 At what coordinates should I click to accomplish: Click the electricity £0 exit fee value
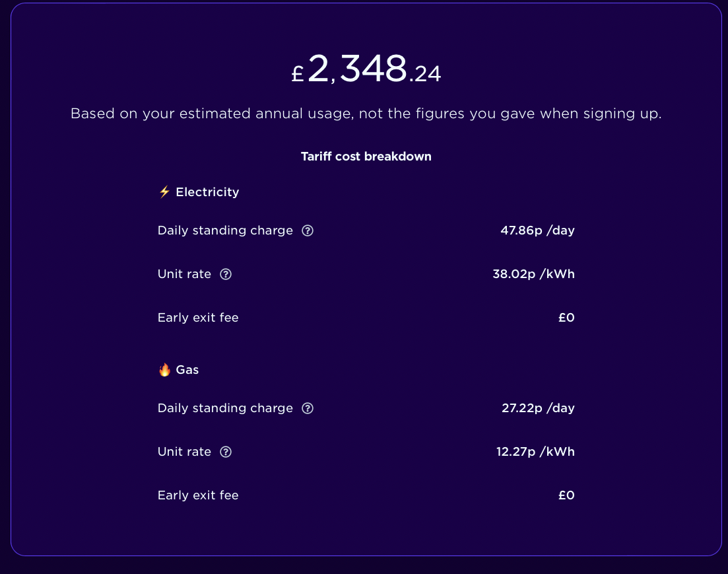coord(566,318)
